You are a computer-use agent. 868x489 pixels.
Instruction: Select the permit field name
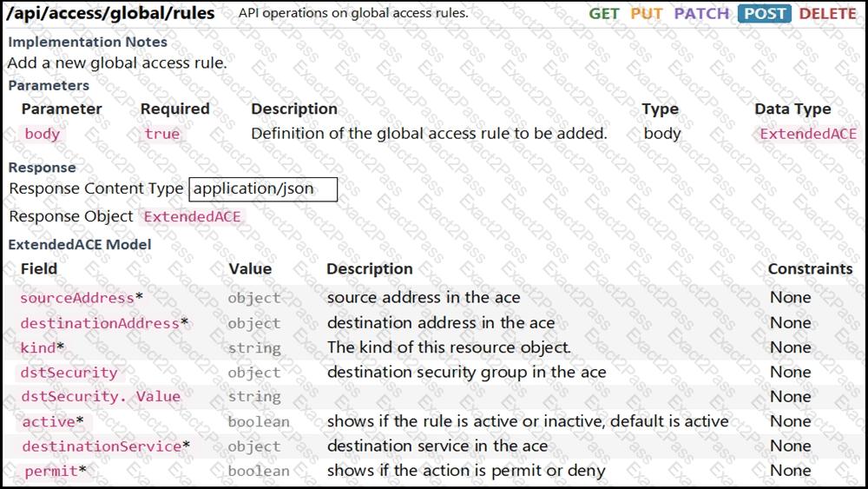pos(51,471)
